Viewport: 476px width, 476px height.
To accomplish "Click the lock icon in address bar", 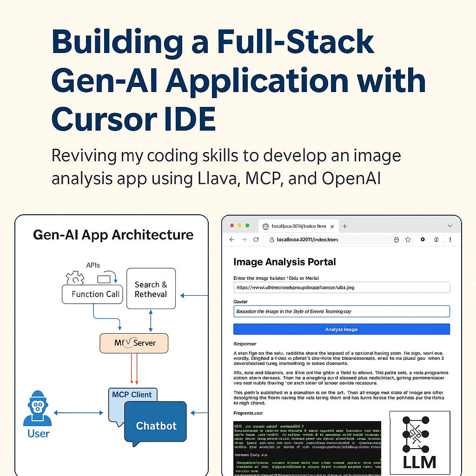I will [x=272, y=239].
